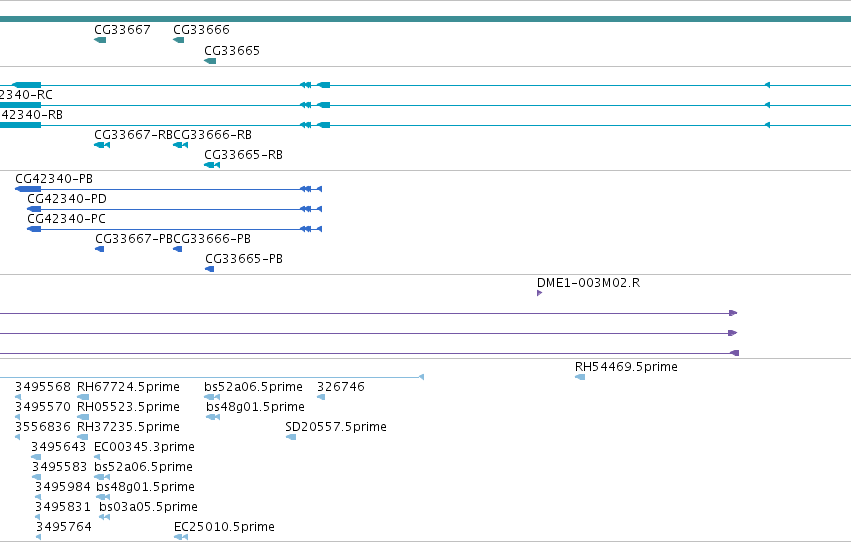
Task: Select the CG33667-RB transcript glyph
Action: [x=102, y=145]
